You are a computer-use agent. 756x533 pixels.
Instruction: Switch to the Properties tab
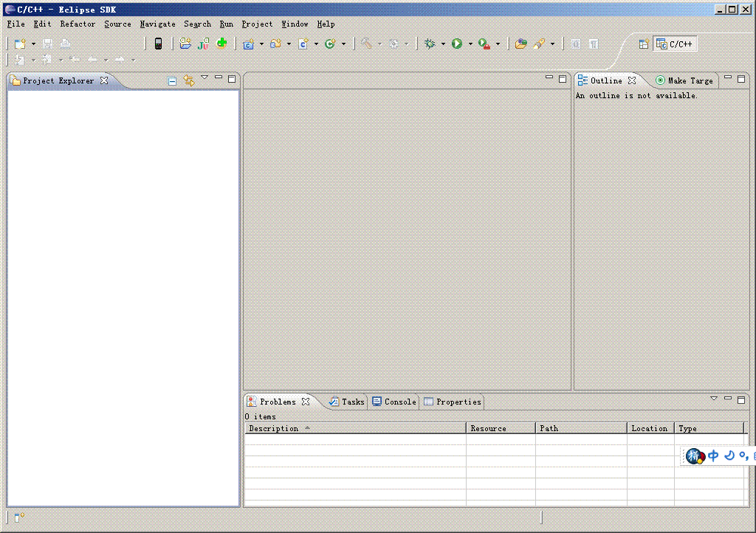tap(453, 402)
